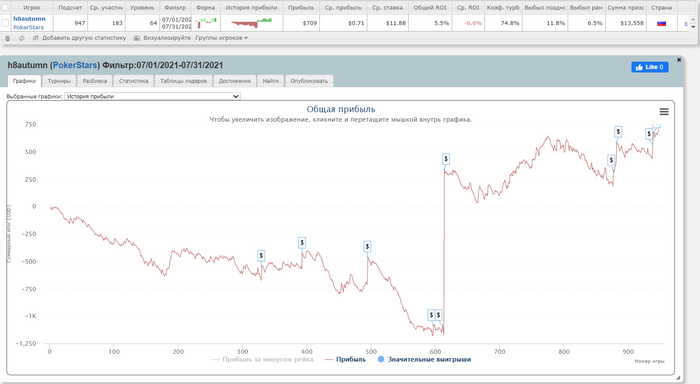
Task: Close the h8autumn chart panel
Action: [x=679, y=59]
